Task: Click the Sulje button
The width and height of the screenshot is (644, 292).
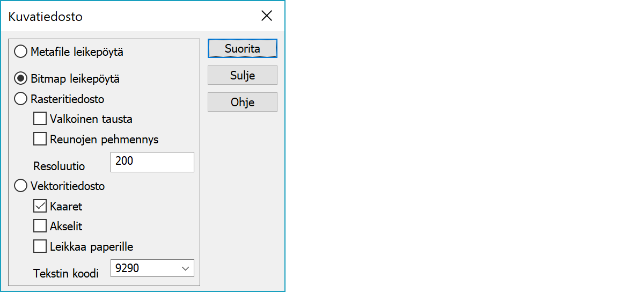Action: point(242,75)
